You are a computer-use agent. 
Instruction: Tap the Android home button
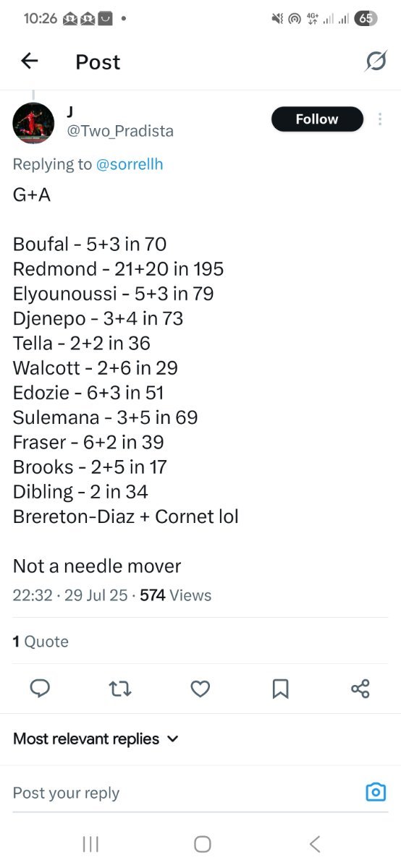pos(203,843)
